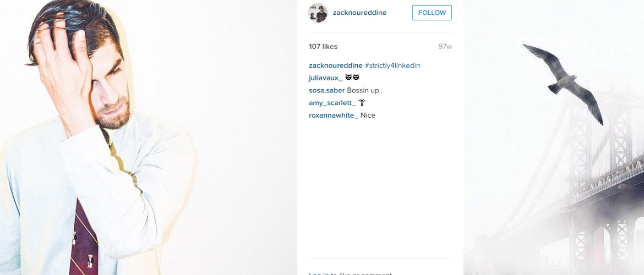This screenshot has height=275, width=644.
Task: Click the 97w post timestamp
Action: point(445,46)
